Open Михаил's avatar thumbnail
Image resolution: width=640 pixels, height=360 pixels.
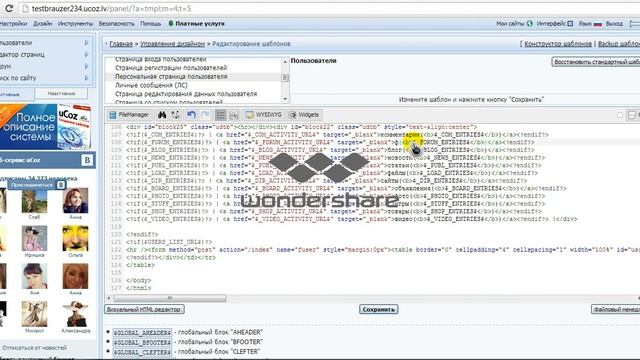(x=34, y=314)
